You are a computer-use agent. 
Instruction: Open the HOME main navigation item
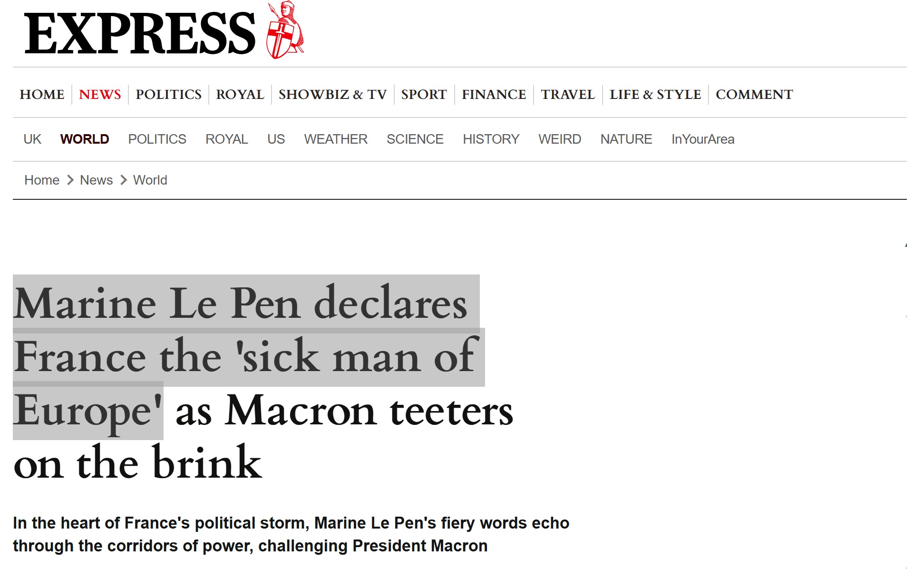click(x=42, y=94)
